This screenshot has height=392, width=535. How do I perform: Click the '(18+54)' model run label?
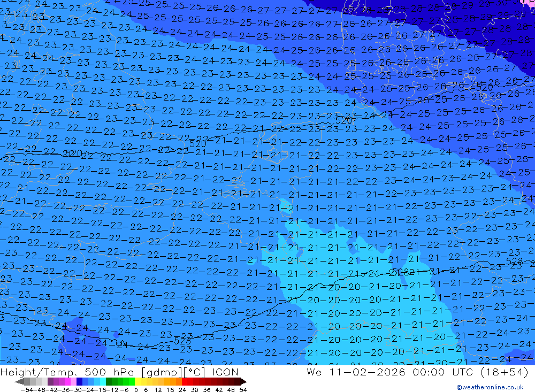(x=504, y=372)
